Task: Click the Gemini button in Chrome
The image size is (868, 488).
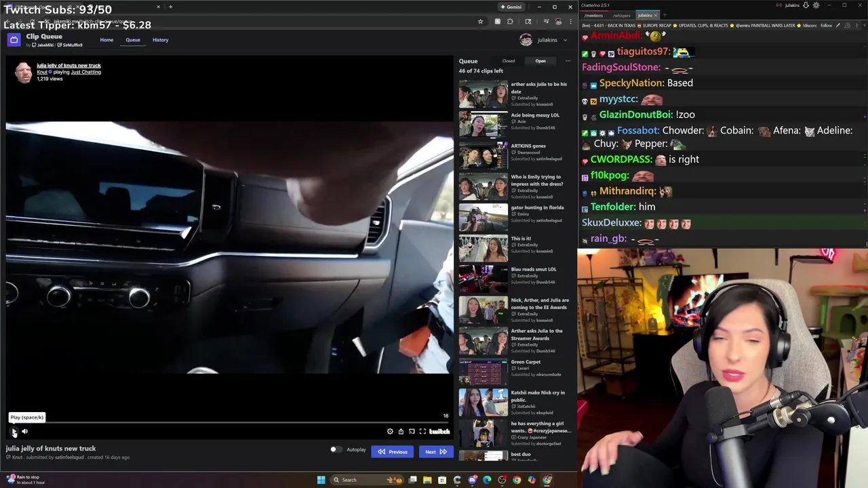Action: [511, 7]
